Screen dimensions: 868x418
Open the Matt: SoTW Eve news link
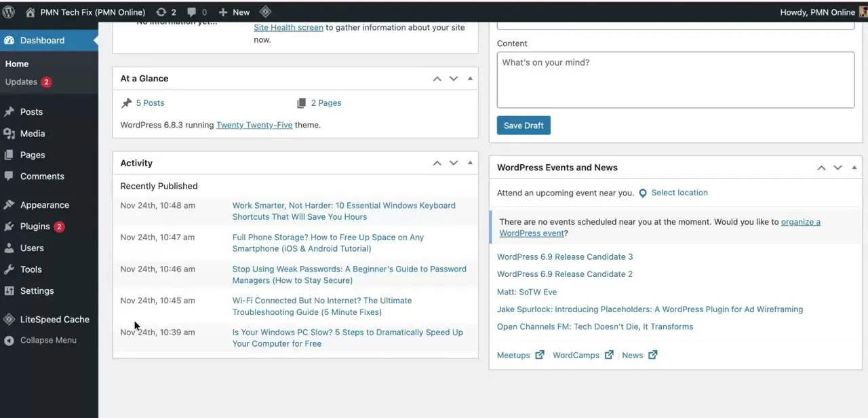[x=527, y=292]
